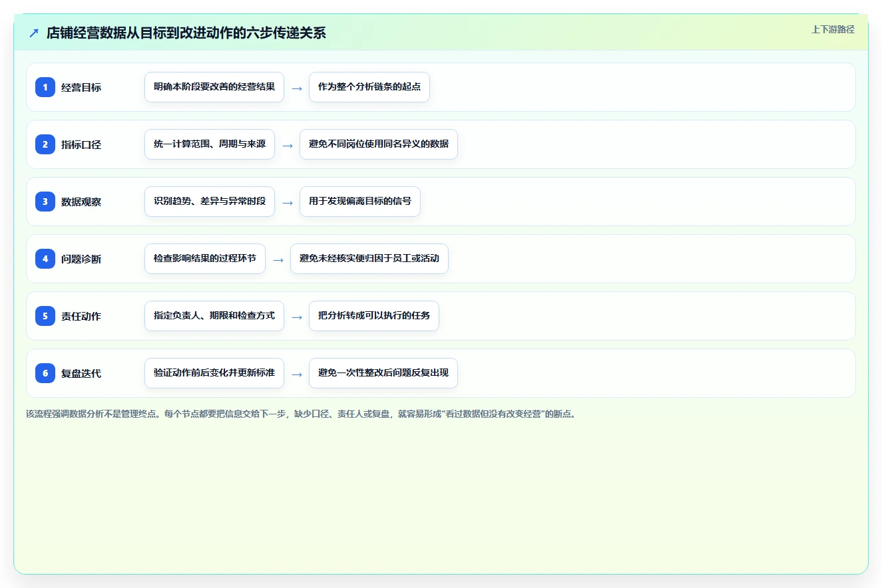Click the 经营目标 step label
The image size is (882, 588).
pyautogui.click(x=81, y=87)
